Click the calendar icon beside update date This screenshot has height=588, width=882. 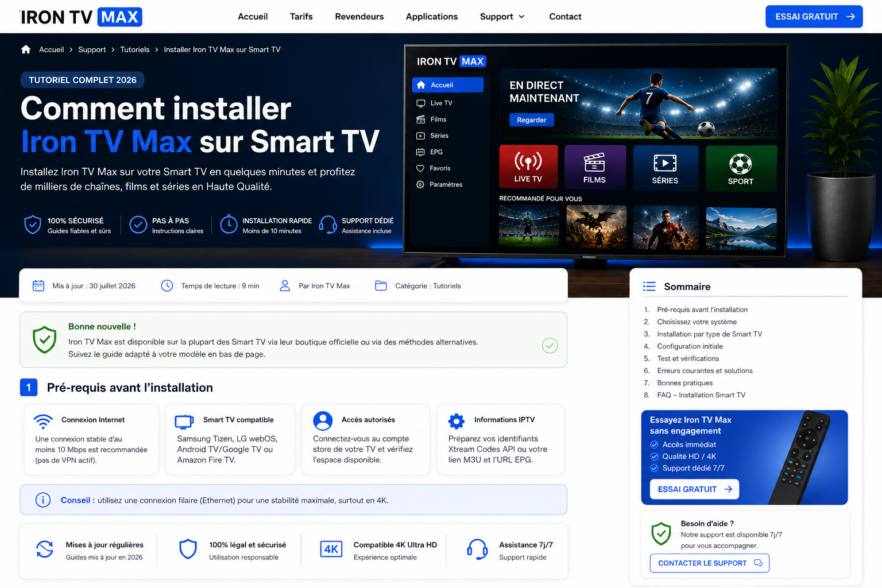pyautogui.click(x=38, y=285)
